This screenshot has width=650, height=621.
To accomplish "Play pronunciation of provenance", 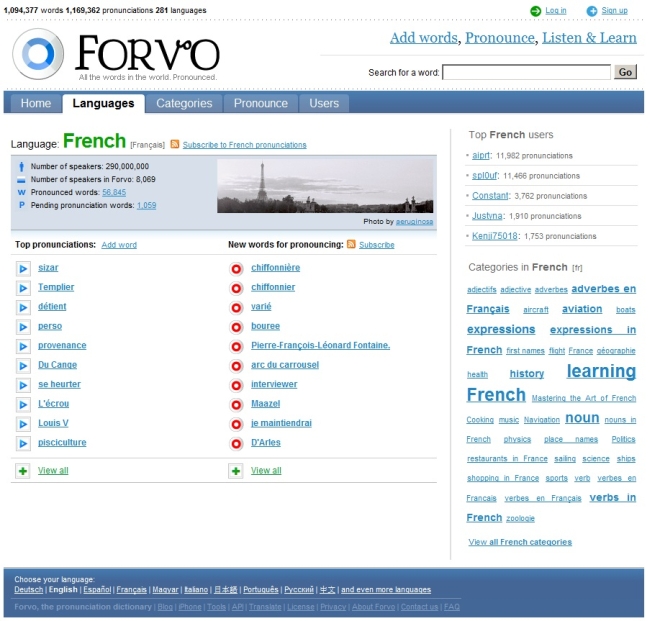I will click(x=23, y=347).
